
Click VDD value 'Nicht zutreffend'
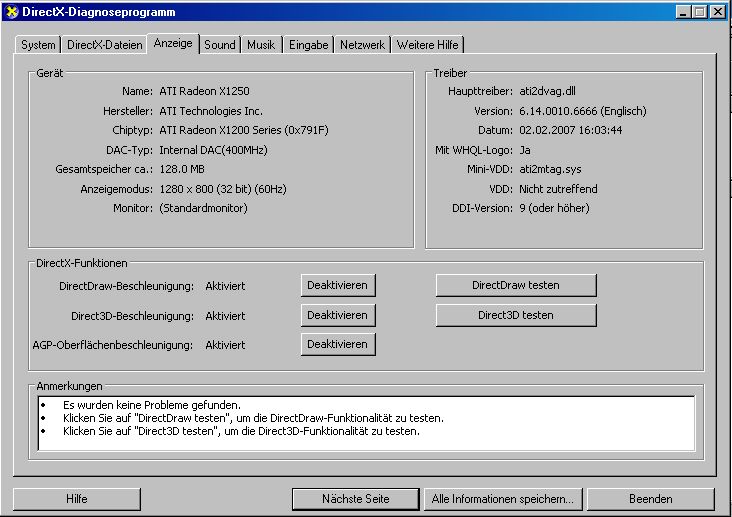[x=558, y=189]
